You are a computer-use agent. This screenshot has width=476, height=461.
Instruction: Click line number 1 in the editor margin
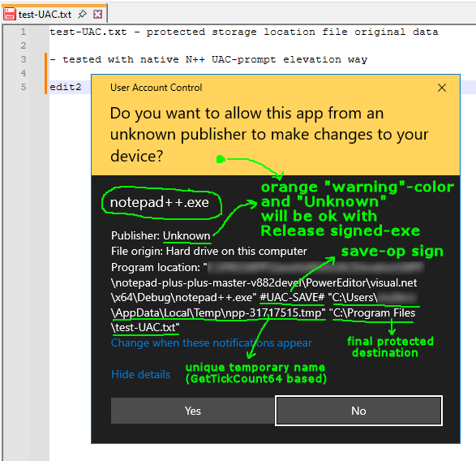23,32
